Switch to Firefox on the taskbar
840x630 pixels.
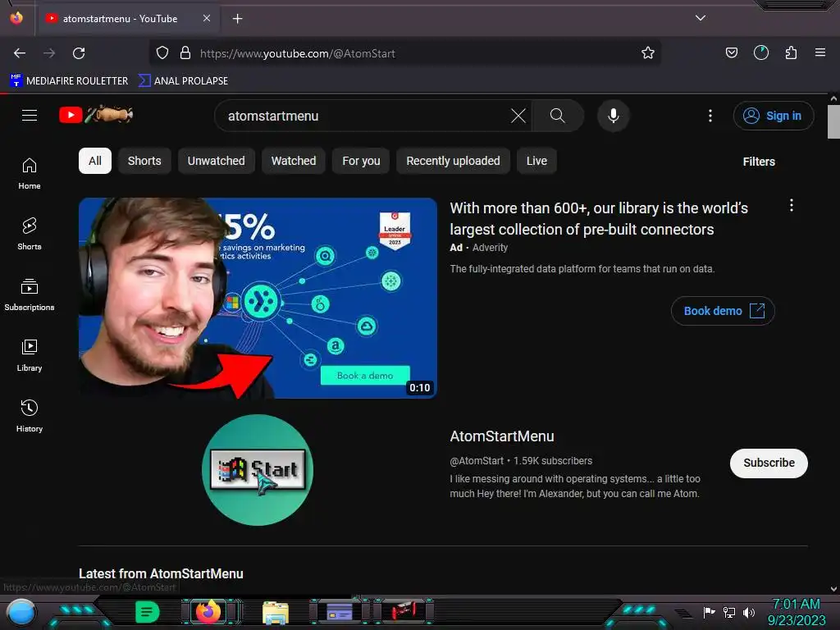click(x=208, y=611)
